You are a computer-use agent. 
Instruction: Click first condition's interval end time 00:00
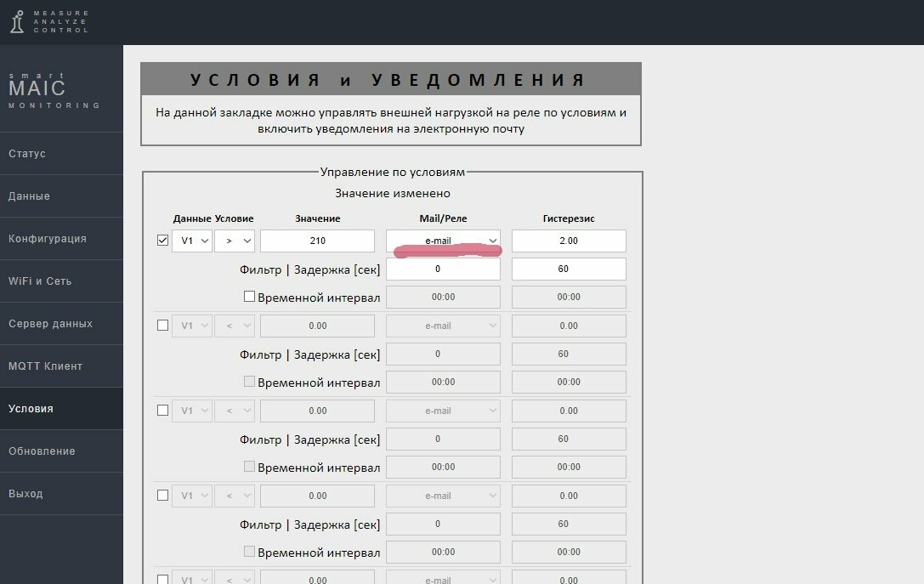[569, 297]
